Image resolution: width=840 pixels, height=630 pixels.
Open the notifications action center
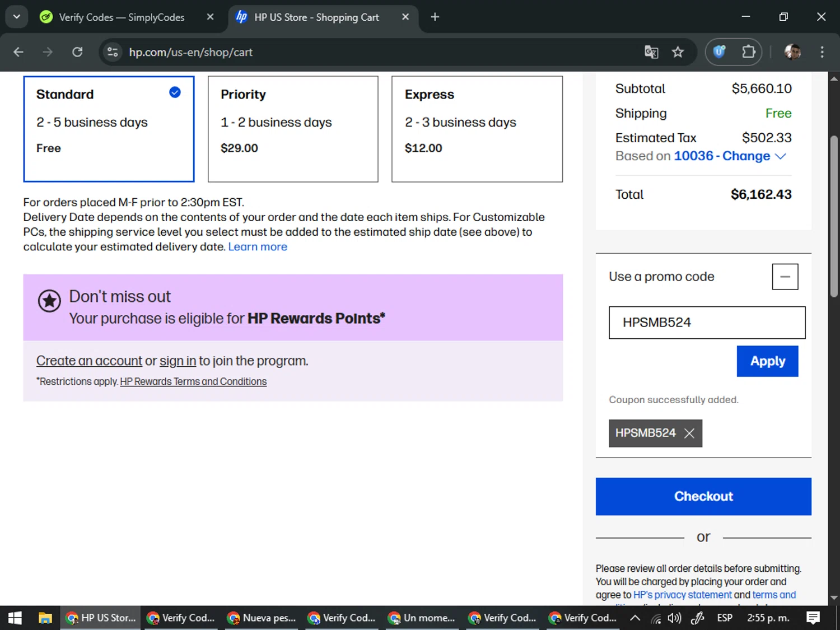click(x=813, y=618)
